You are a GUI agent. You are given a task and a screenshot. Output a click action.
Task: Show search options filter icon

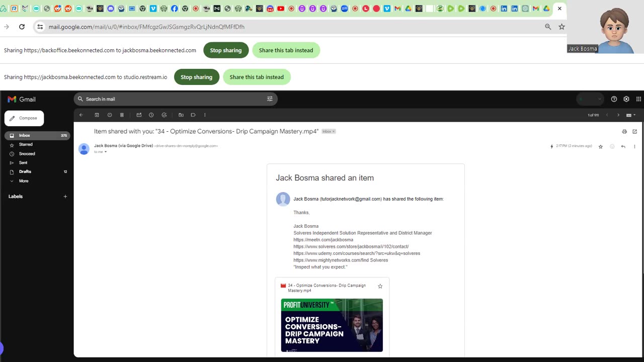tap(270, 99)
